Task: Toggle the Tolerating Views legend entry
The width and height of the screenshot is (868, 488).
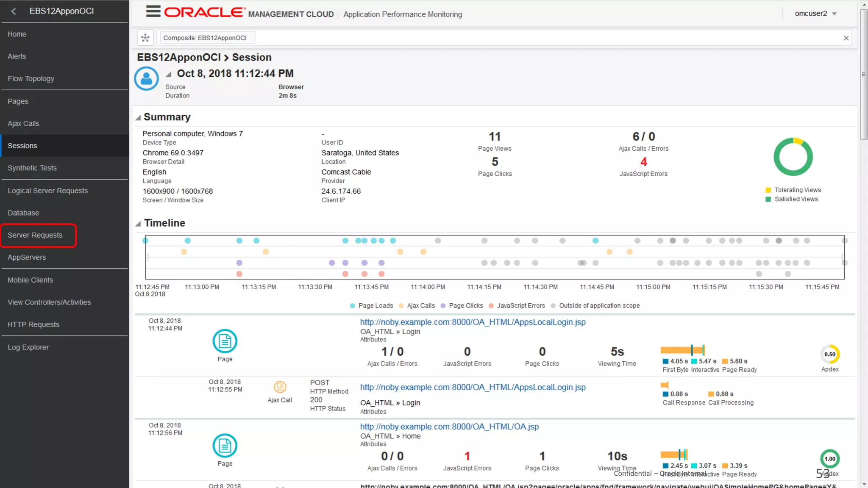Action: [793, 190]
